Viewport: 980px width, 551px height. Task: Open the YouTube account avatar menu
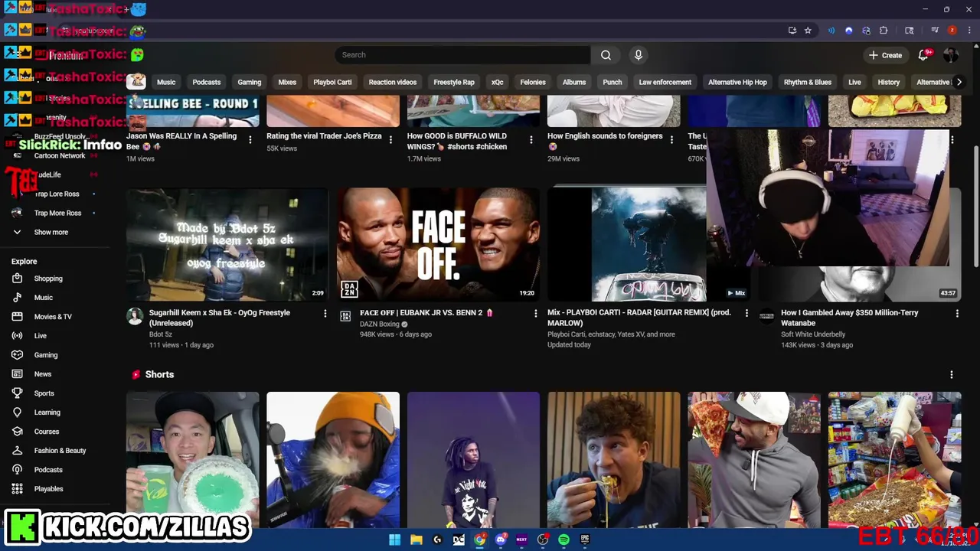[951, 55]
